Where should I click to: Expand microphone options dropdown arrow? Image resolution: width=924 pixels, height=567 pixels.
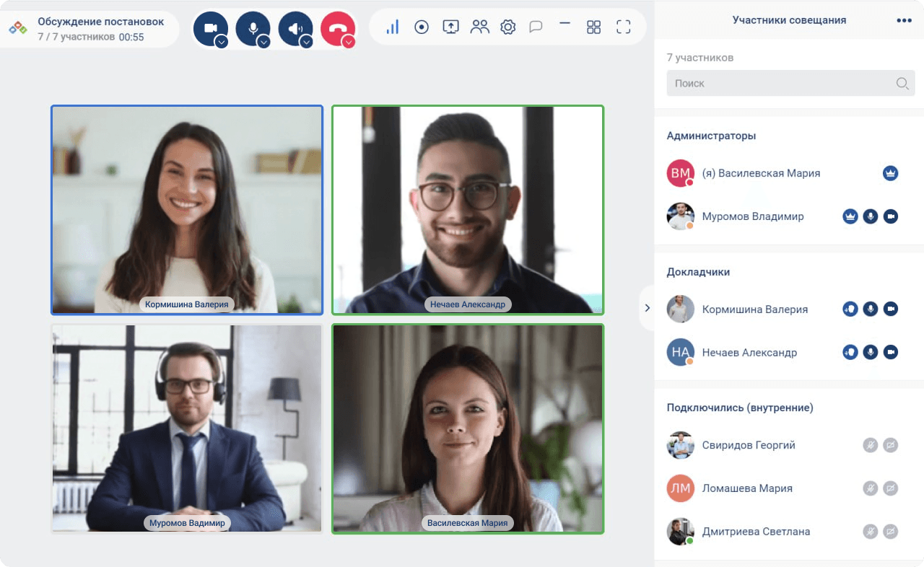tap(264, 42)
